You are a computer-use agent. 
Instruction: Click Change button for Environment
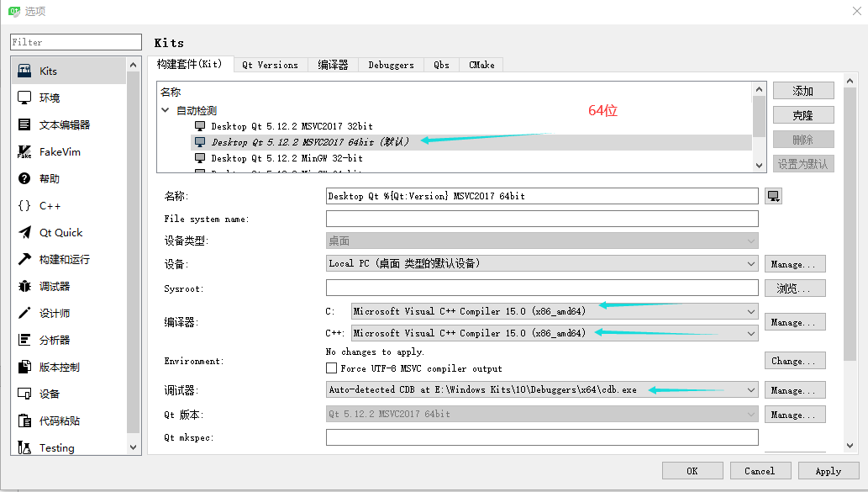click(x=795, y=361)
